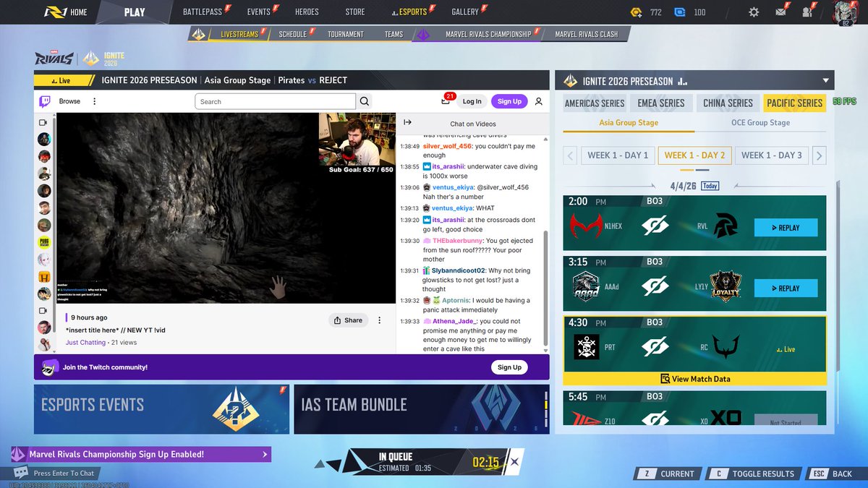
Task: Select the PACIFIC SERIES tab
Action: (795, 103)
